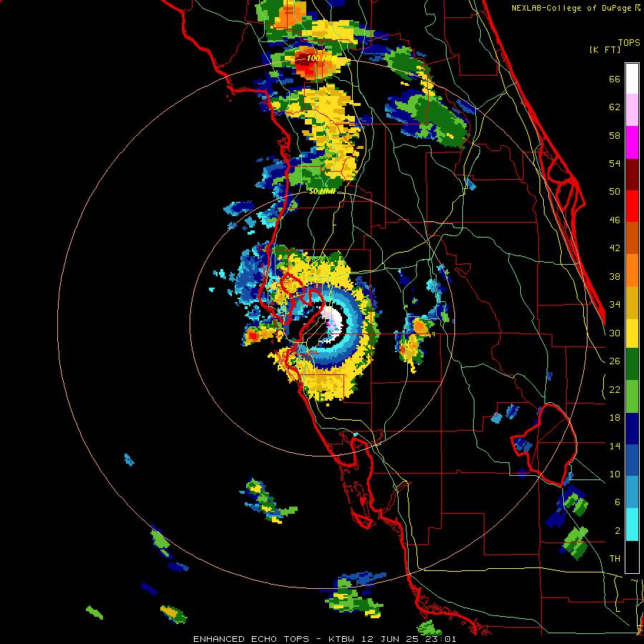Click the 18 scale value
This screenshot has height=644, width=644.
[615, 418]
